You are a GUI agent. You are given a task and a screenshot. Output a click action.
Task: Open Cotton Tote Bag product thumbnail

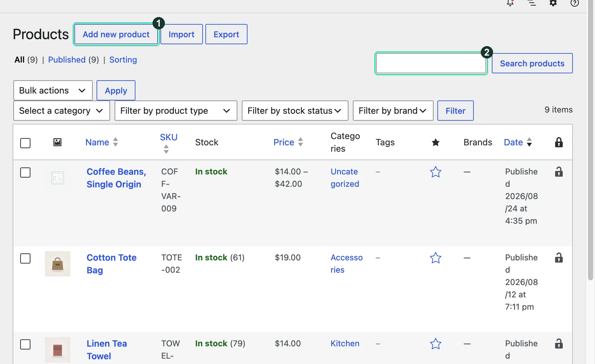pyautogui.click(x=58, y=264)
